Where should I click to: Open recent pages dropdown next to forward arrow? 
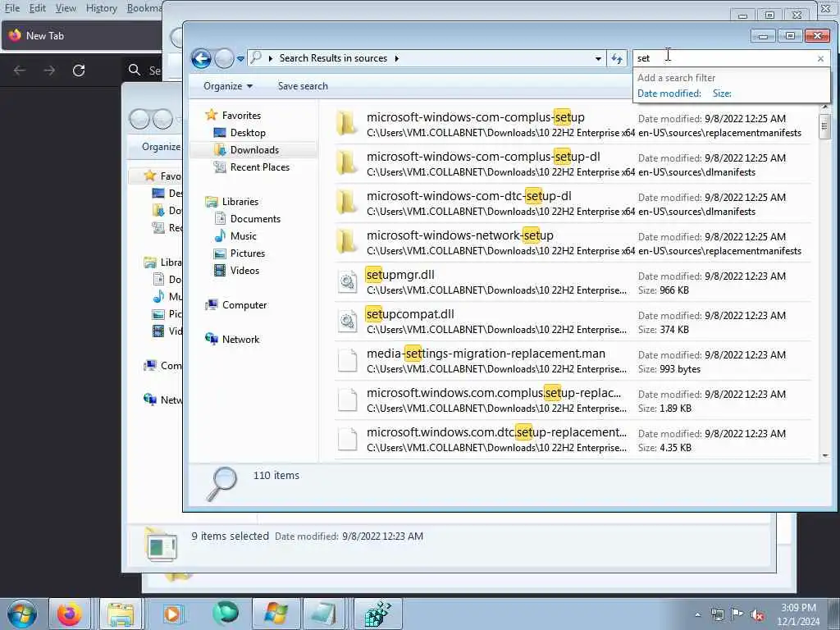point(240,58)
